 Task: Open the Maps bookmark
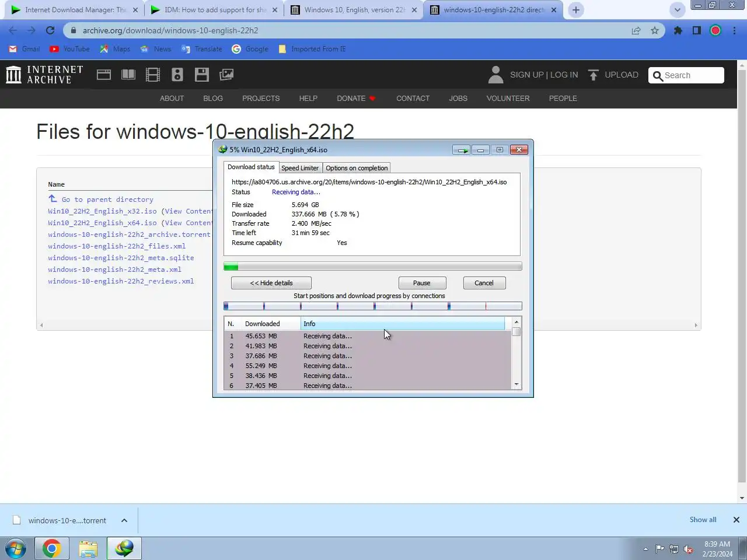click(115, 49)
